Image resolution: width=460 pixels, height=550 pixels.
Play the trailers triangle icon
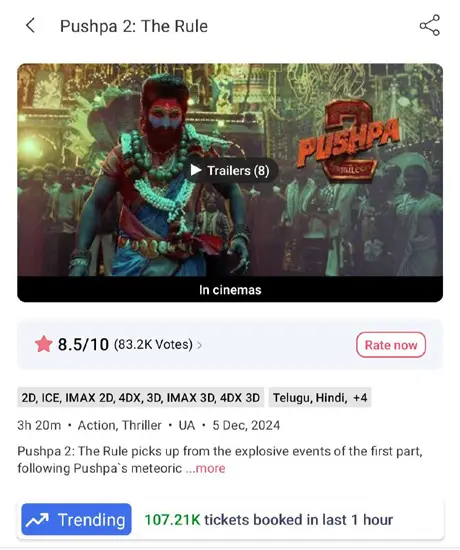tap(196, 170)
